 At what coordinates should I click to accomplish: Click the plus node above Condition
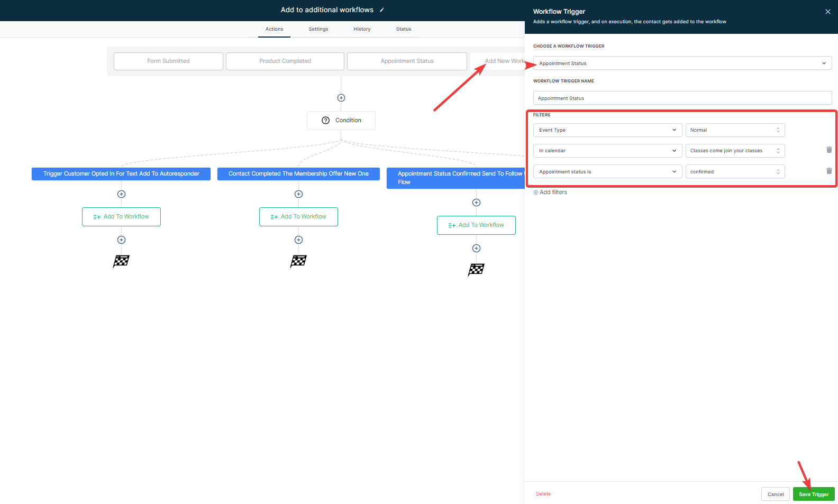pos(341,98)
